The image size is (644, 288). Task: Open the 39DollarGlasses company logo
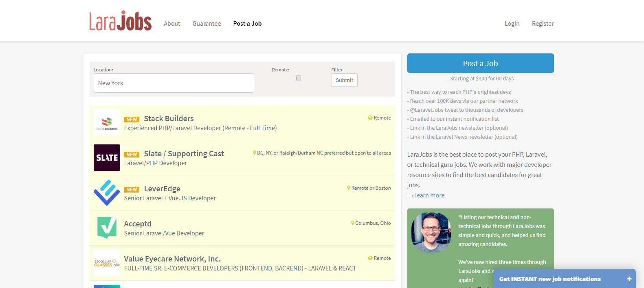(x=107, y=263)
